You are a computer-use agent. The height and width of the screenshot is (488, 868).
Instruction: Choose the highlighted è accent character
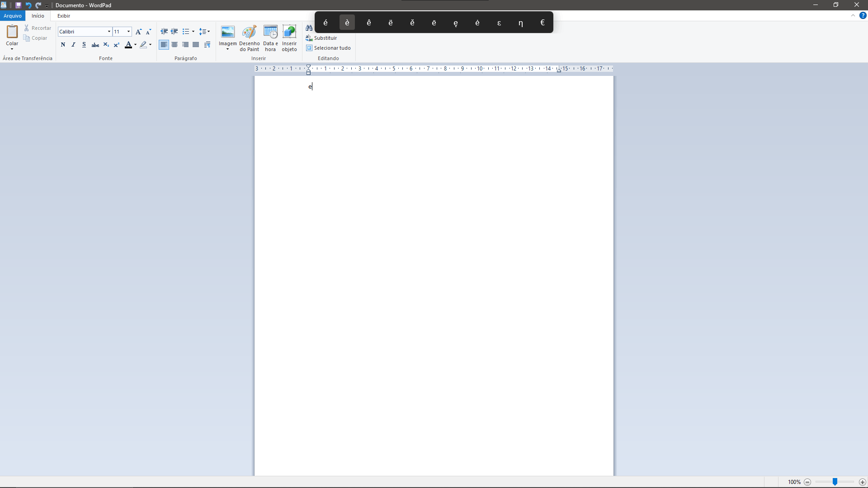coord(347,23)
